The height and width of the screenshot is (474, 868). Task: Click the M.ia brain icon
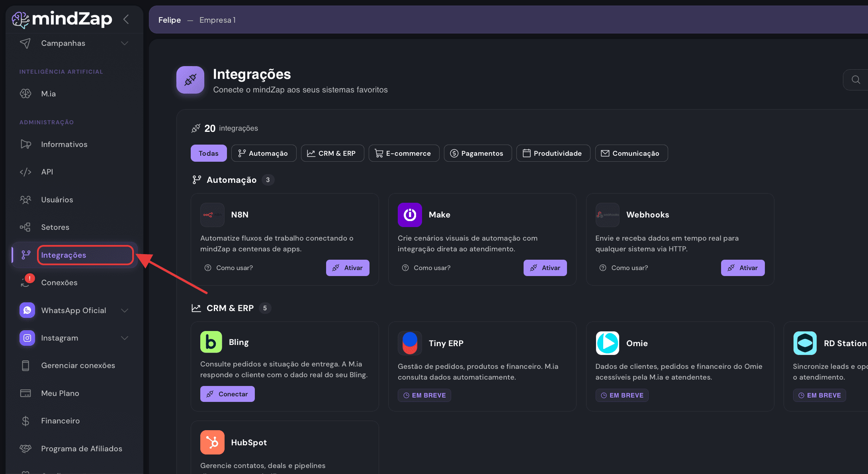pos(25,94)
